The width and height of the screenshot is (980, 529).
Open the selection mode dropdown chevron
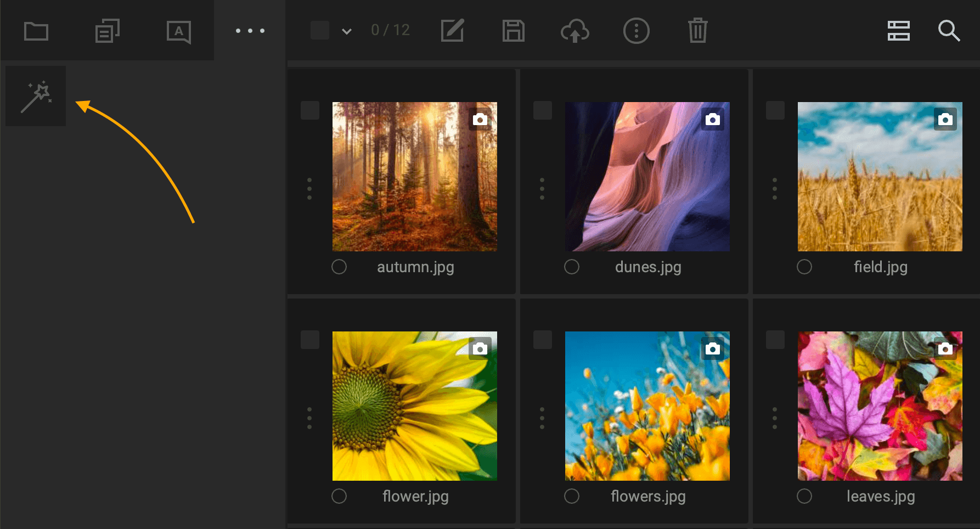(x=346, y=31)
